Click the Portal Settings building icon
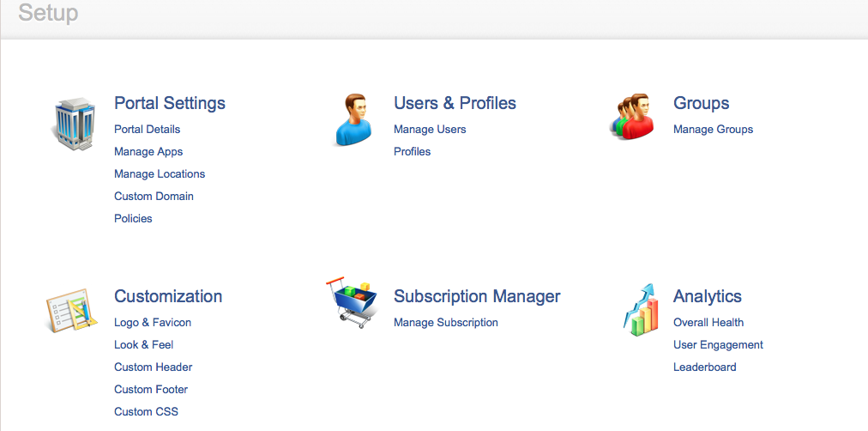The width and height of the screenshot is (868, 431). tap(75, 123)
